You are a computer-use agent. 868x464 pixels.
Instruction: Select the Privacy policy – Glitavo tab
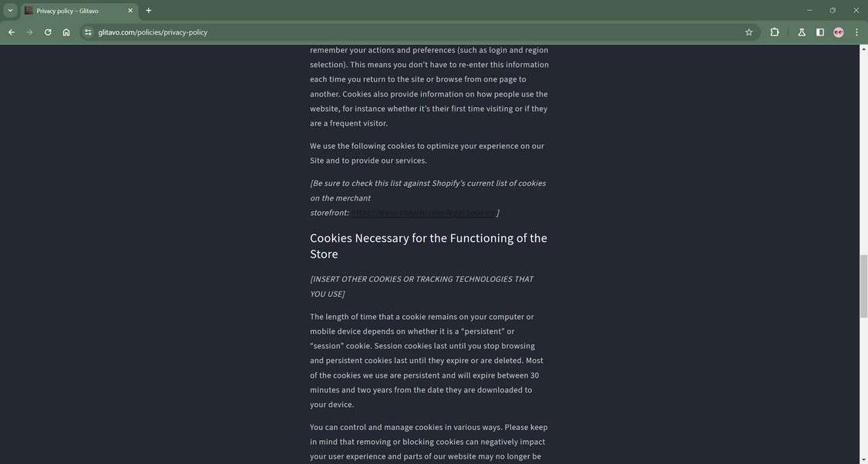(x=73, y=11)
